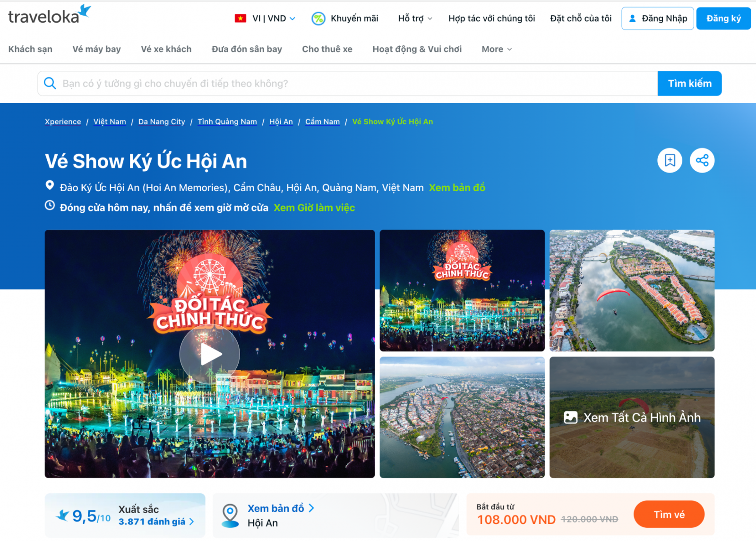Click the Đăng ký button
The width and height of the screenshot is (756, 541).
coord(723,18)
